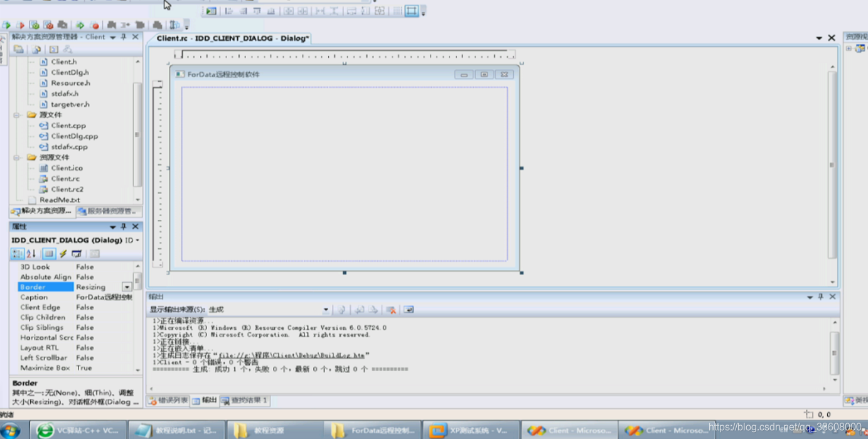Click the Align Rights toolbar icon
This screenshot has width=868, height=439.
[244, 11]
